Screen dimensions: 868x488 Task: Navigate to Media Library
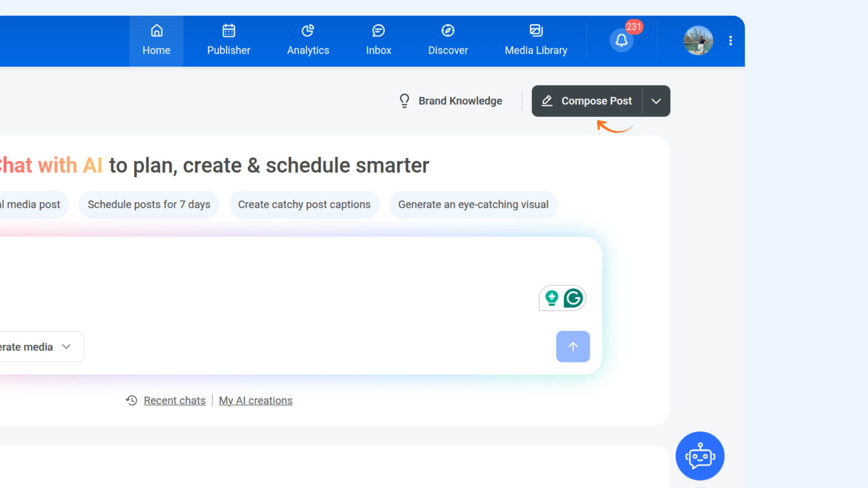point(536,41)
